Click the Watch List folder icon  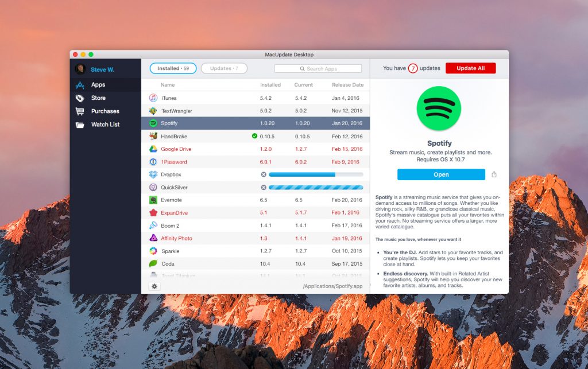[x=80, y=125]
